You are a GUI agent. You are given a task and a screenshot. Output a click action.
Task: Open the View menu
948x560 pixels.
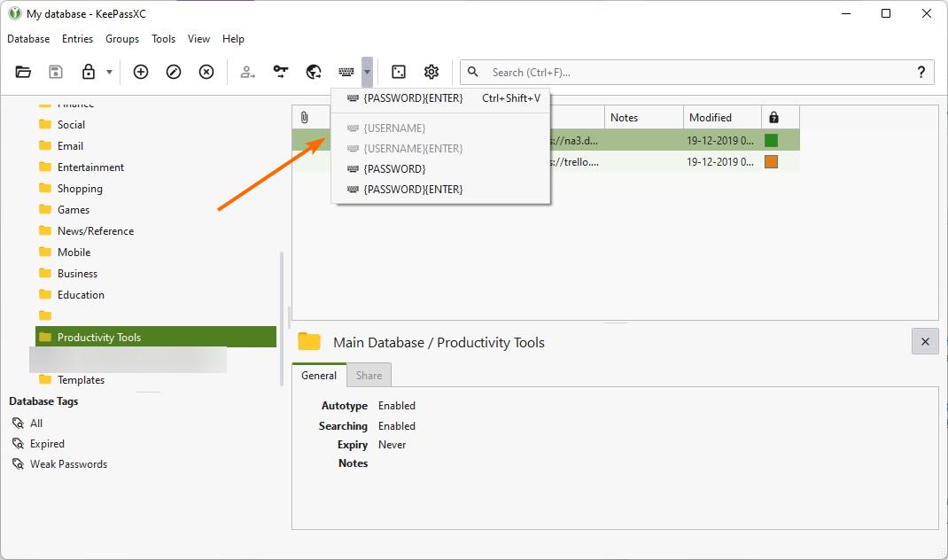[x=199, y=39]
